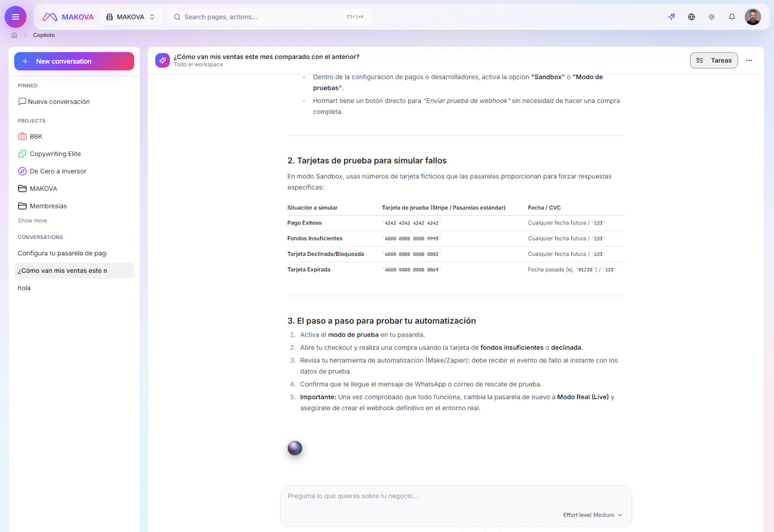Open the notifications bell
Screen dimensions: 774x532
732,17
